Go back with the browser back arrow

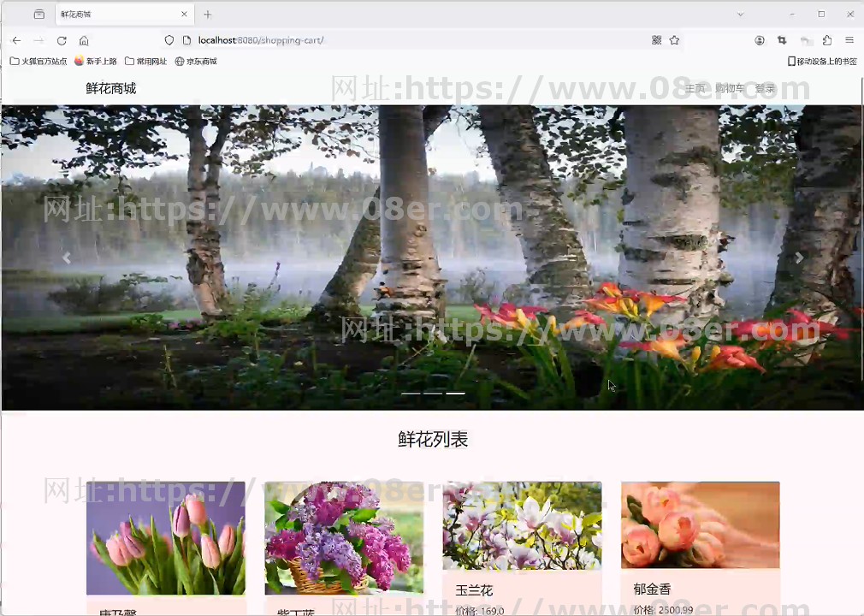pos(16,40)
